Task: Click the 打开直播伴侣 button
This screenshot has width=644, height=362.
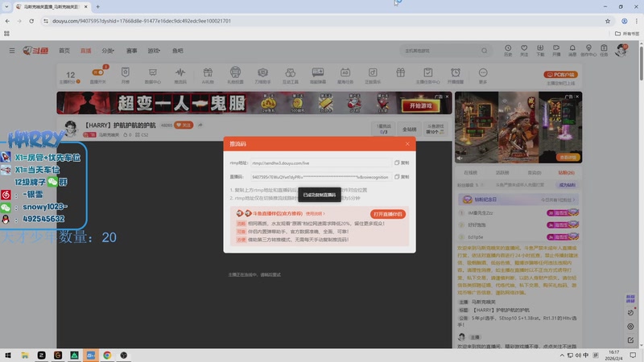Action: 387,214
